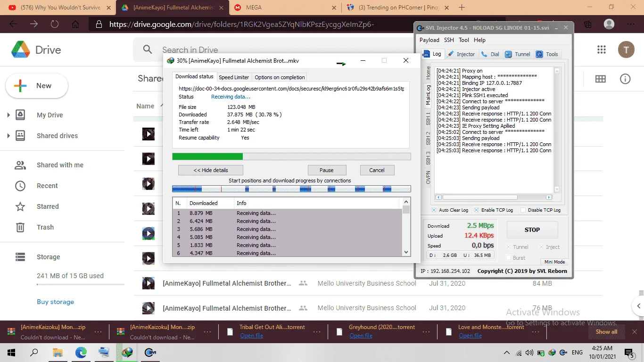Viewport: 644px width, 362px height.
Task: Switch Drive to grid layout view
Action: click(600, 79)
